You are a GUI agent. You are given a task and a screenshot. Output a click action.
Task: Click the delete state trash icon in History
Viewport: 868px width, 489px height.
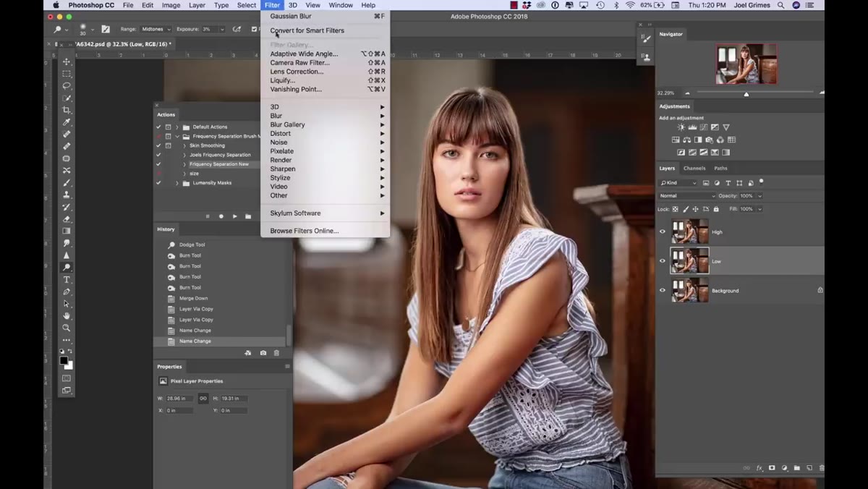(276, 353)
